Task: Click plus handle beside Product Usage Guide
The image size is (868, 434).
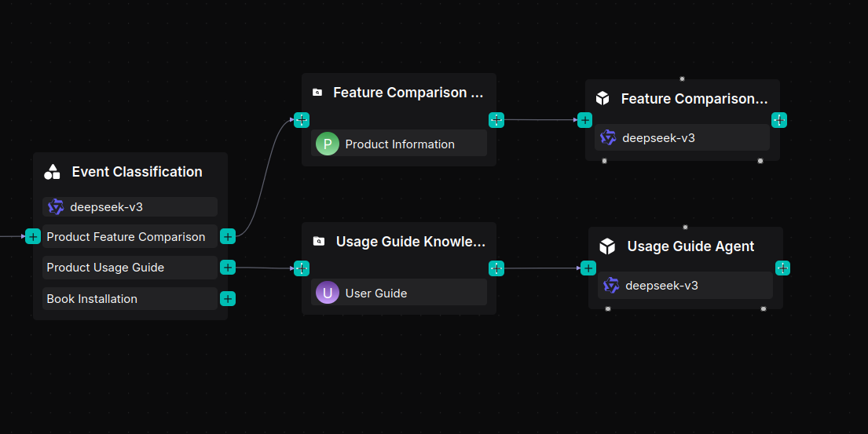Action: pos(228,268)
